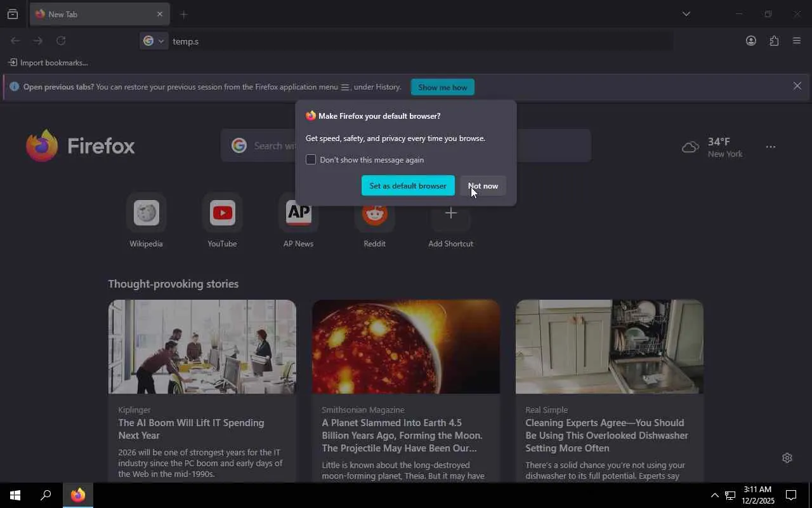
Task: Open the Real Simple dishwasher story thumbnail
Action: (x=610, y=347)
